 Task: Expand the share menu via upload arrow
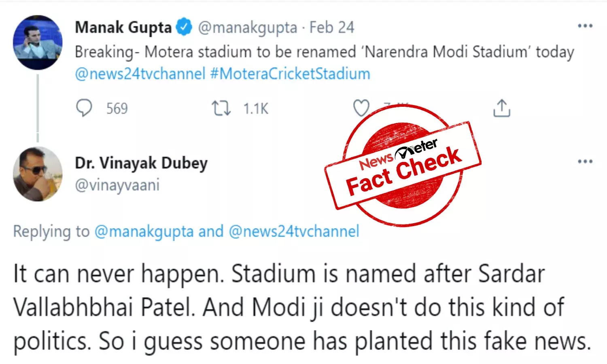[x=502, y=108]
